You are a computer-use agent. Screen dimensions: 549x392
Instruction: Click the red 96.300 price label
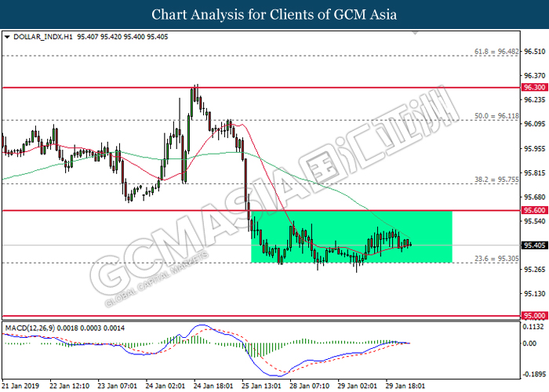(x=534, y=88)
